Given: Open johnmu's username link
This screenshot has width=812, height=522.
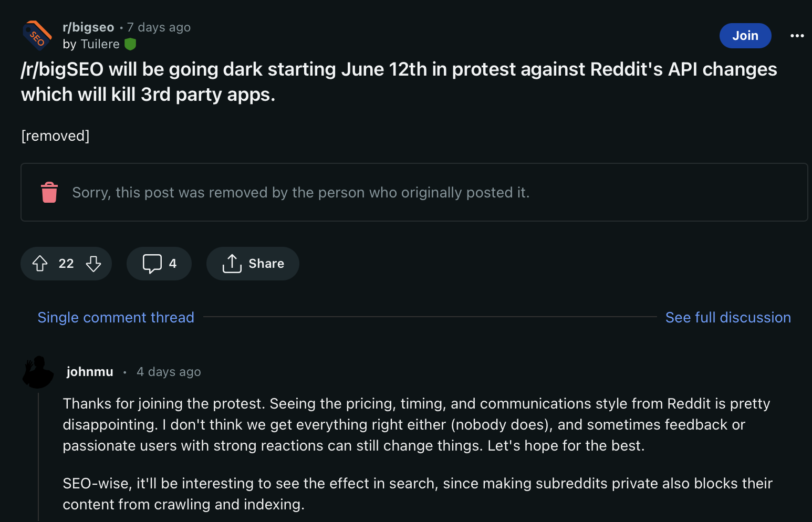Looking at the screenshot, I should 90,372.
